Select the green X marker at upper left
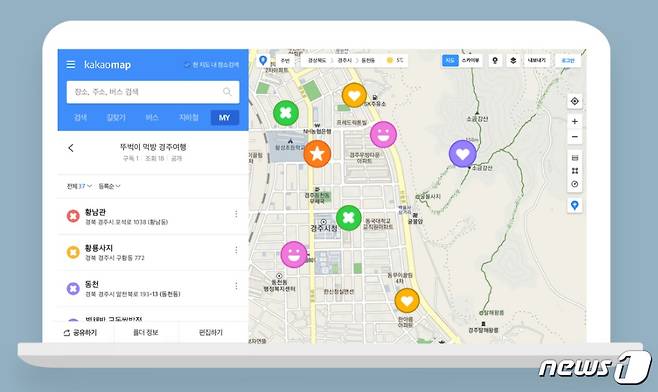This screenshot has height=392, width=658. pyautogui.click(x=286, y=112)
